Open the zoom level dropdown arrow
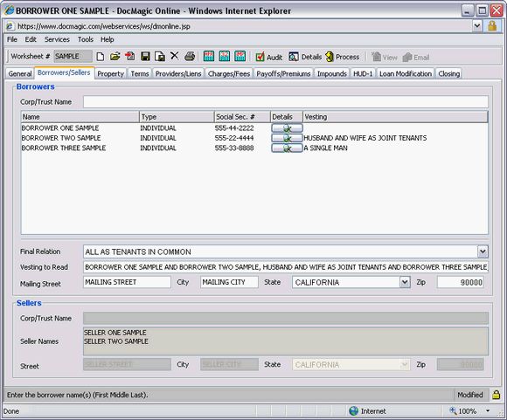The image size is (507, 420). coord(488,411)
